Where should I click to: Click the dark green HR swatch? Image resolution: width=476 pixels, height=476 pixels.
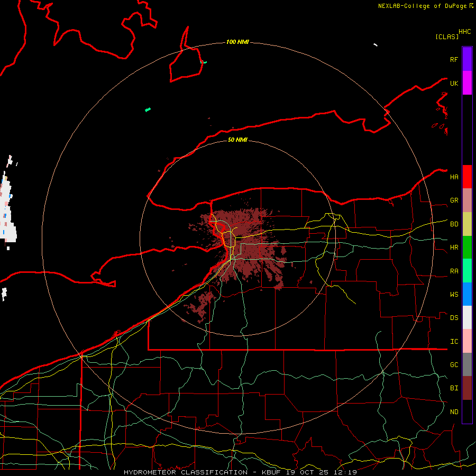(467, 248)
